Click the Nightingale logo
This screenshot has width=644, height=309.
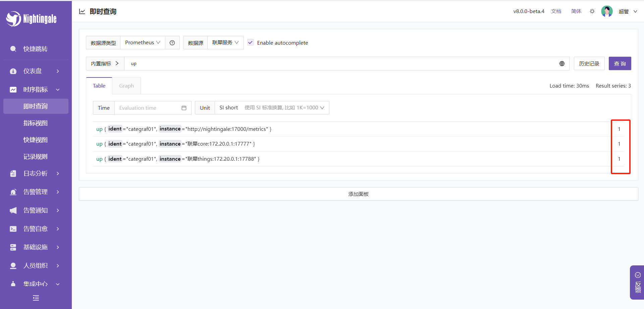coord(31,19)
